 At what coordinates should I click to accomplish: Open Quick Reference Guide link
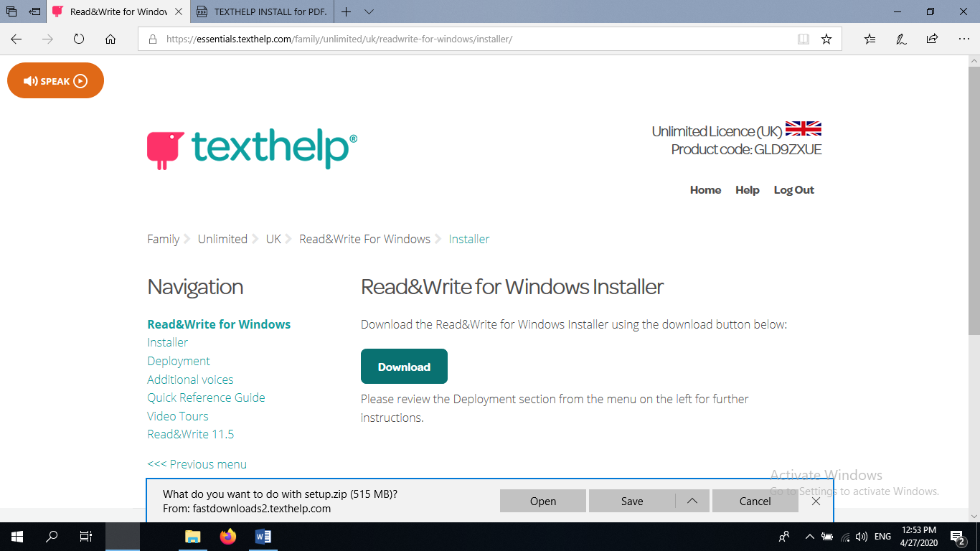tap(206, 397)
